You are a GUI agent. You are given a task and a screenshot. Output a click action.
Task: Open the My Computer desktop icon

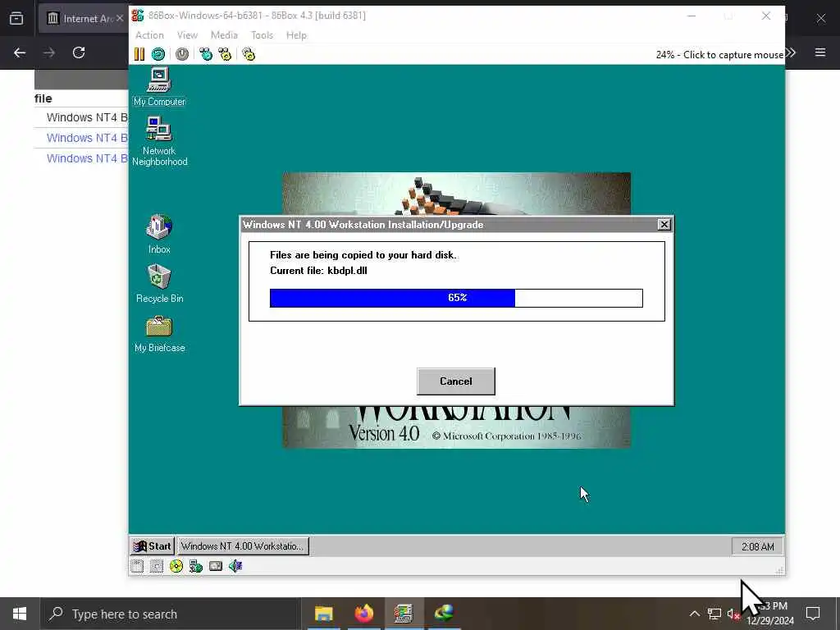point(159,87)
